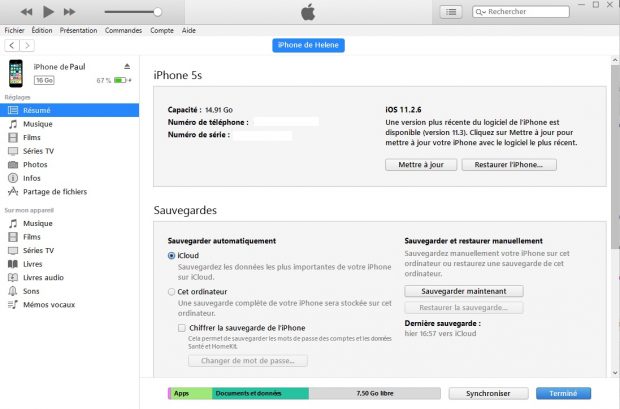Click the Synchroniser button
The height and width of the screenshot is (409, 620).
click(x=488, y=394)
